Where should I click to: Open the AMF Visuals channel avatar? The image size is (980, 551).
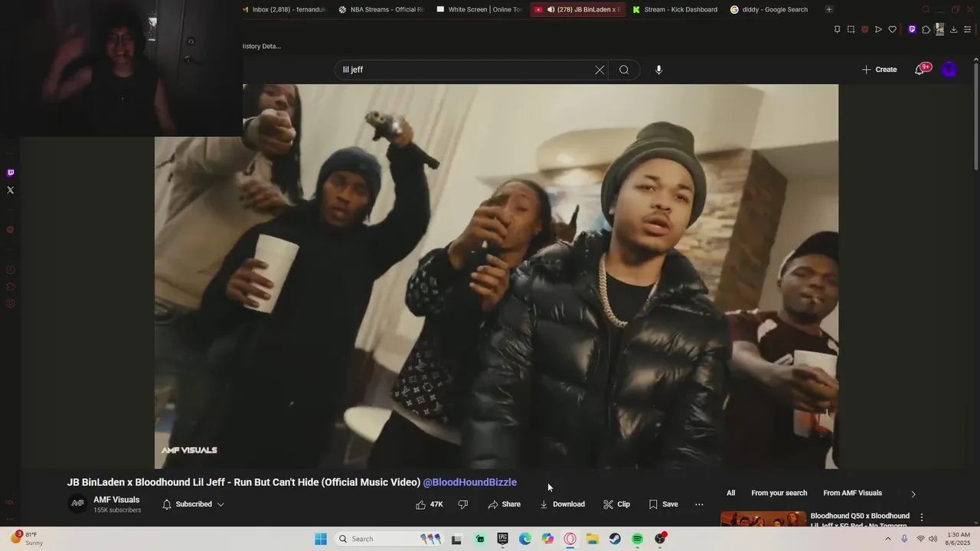(78, 504)
